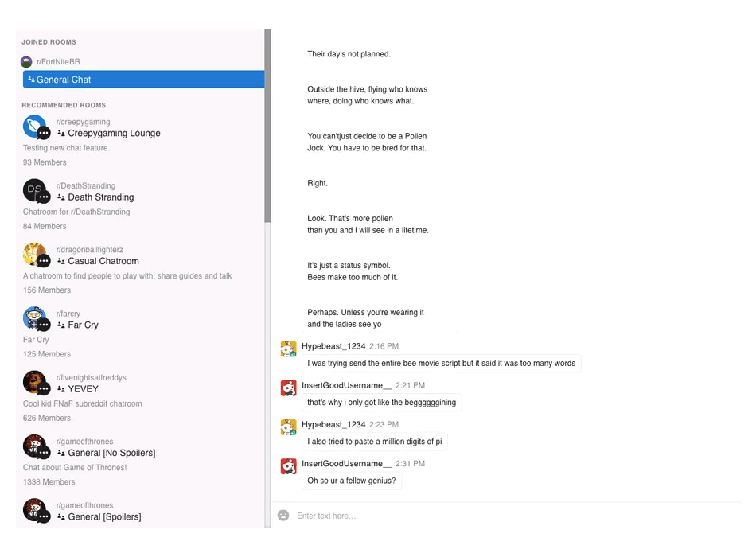Open InsertGoodUsername__ username at 2:21 PM
The image size is (756, 557).
[x=347, y=385]
